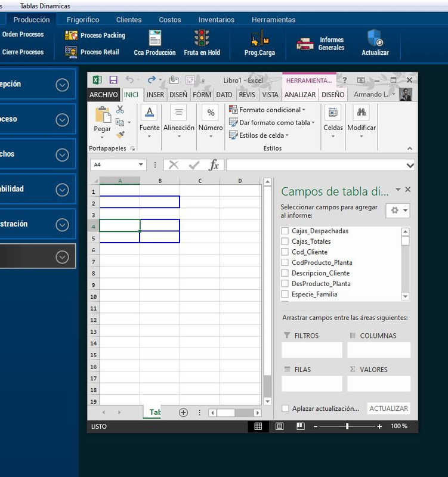Open the Clientes menu tab
448x477 pixels.
[x=129, y=20]
